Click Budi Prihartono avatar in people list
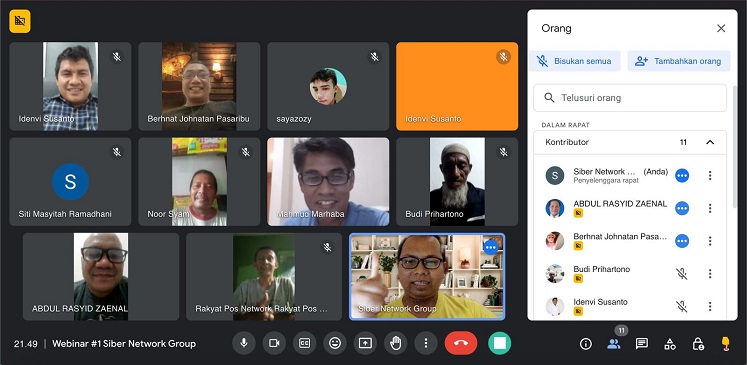 click(x=555, y=274)
